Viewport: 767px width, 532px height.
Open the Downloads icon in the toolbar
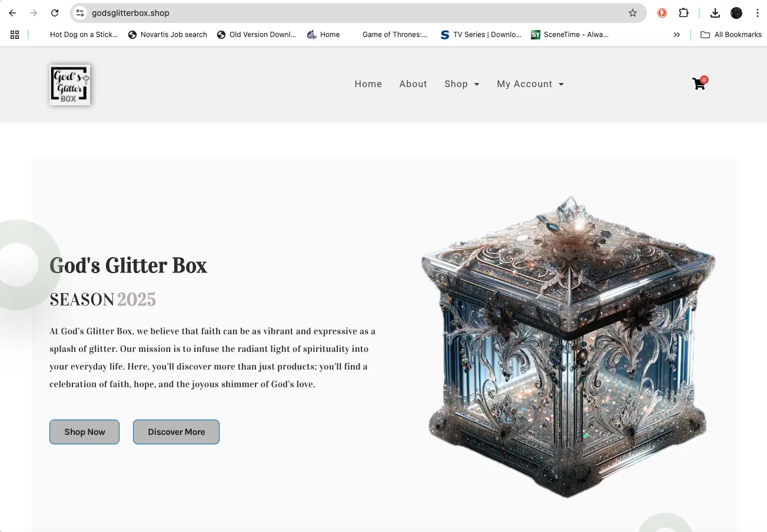715,13
